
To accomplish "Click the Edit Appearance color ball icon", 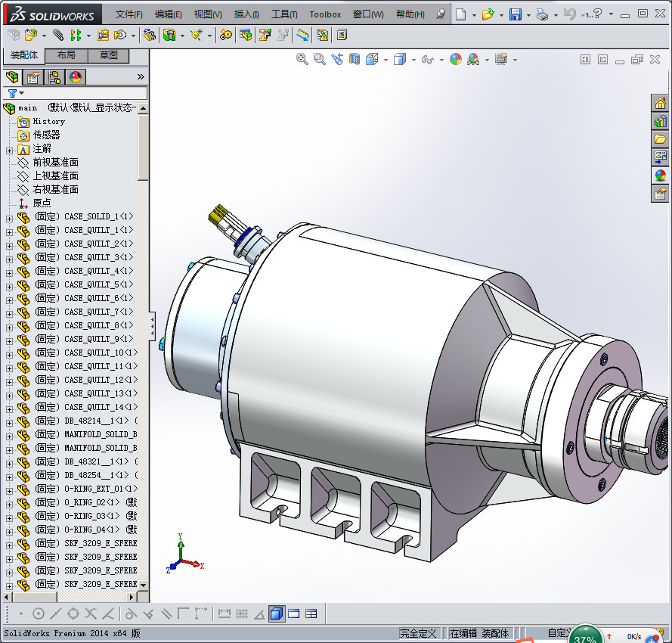I will point(455,59).
